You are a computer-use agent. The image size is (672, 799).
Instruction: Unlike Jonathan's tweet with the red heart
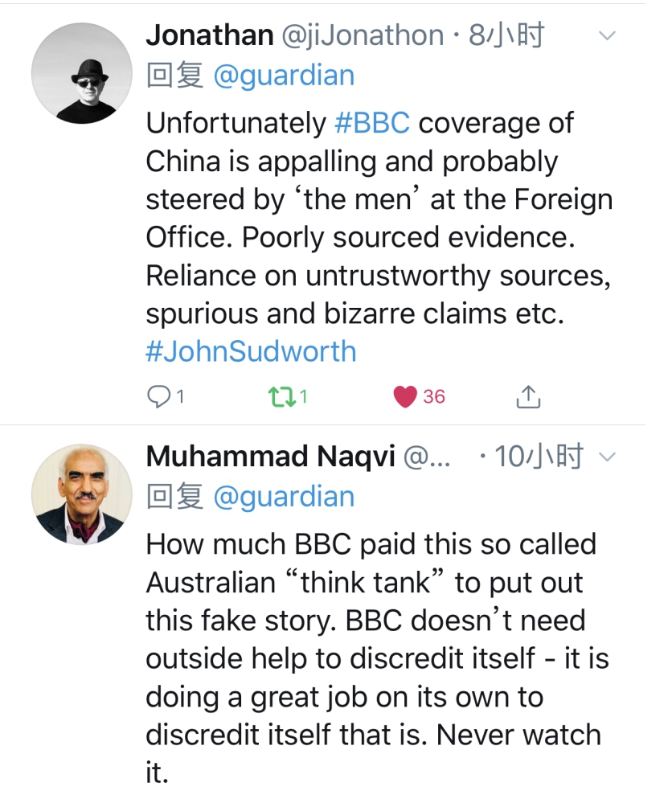coord(405,396)
